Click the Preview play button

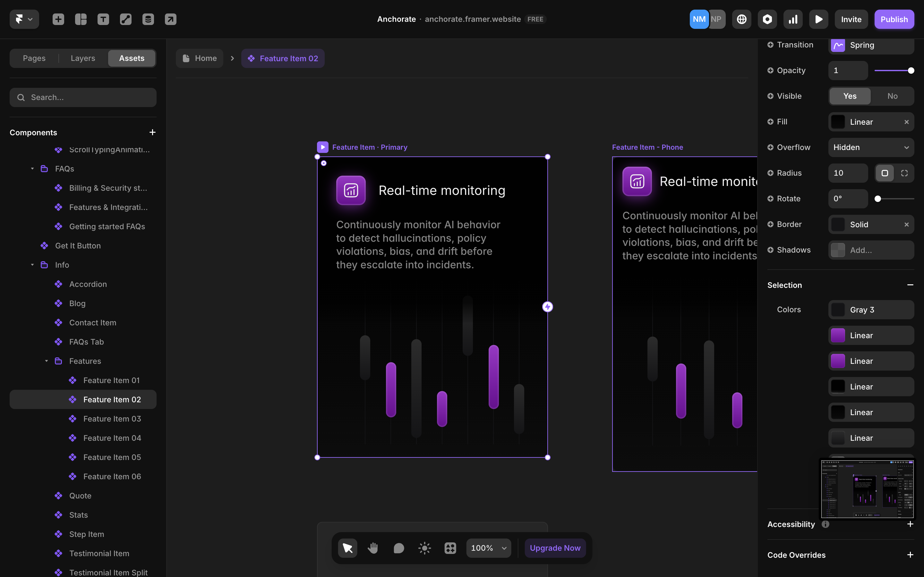pos(819,19)
